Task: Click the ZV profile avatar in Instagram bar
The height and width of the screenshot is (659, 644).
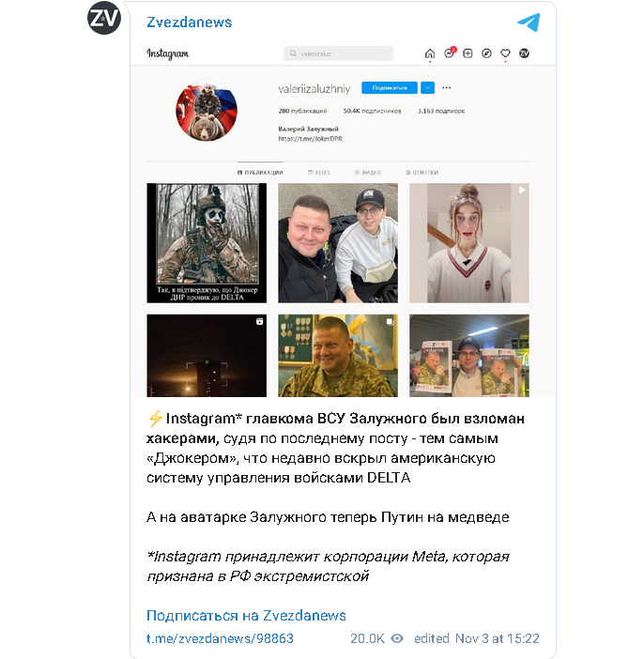Action: 524,54
